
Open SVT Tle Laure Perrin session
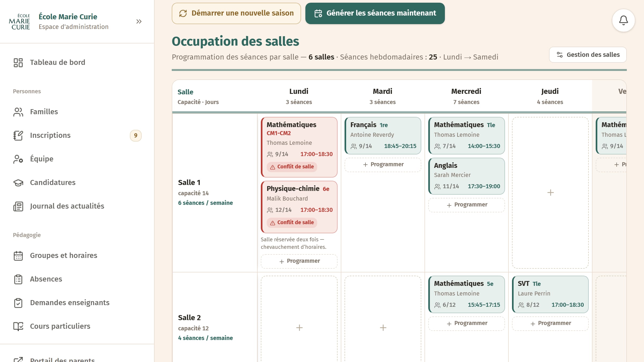click(550, 294)
